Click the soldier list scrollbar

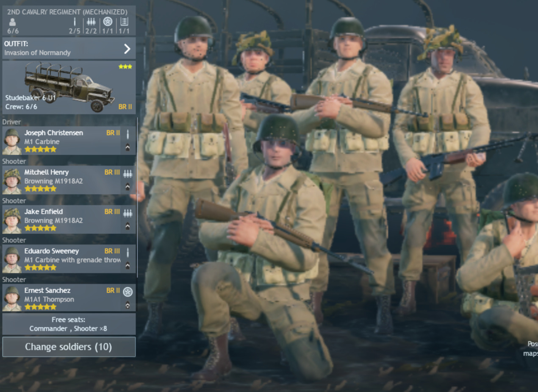(x=137, y=197)
